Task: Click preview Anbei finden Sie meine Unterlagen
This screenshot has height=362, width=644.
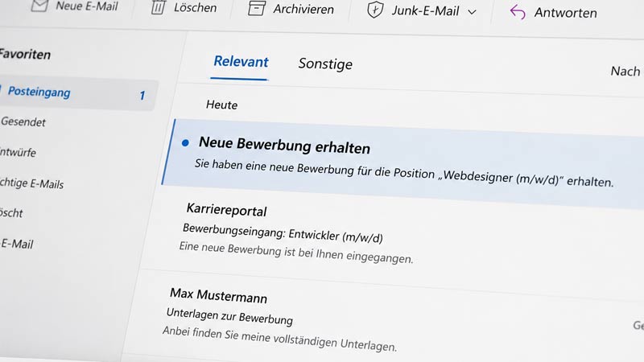Action: tap(279, 339)
